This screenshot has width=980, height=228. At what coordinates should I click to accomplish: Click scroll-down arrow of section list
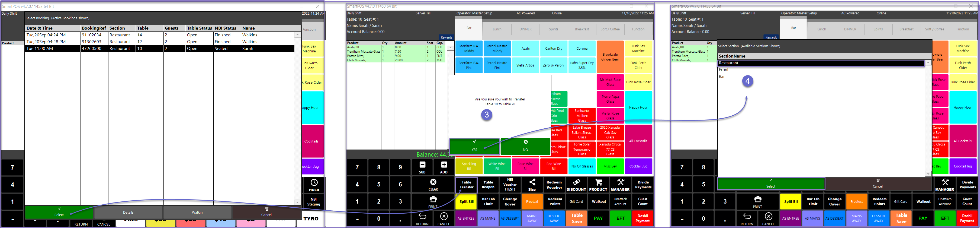[x=928, y=174]
